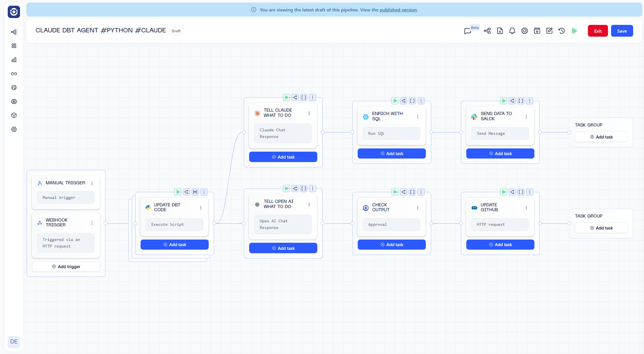Click the green run pipeline play icon
Image resolution: width=644 pixels, height=354 pixels.
tap(574, 31)
